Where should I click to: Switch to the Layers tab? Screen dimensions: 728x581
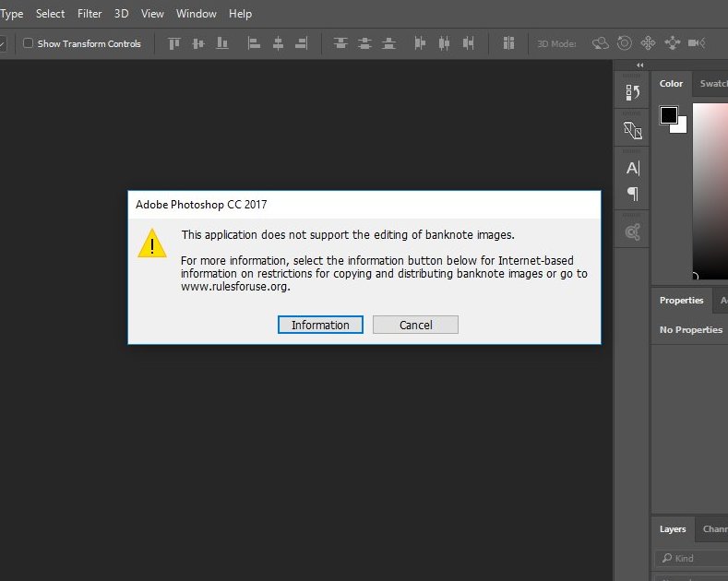673,529
